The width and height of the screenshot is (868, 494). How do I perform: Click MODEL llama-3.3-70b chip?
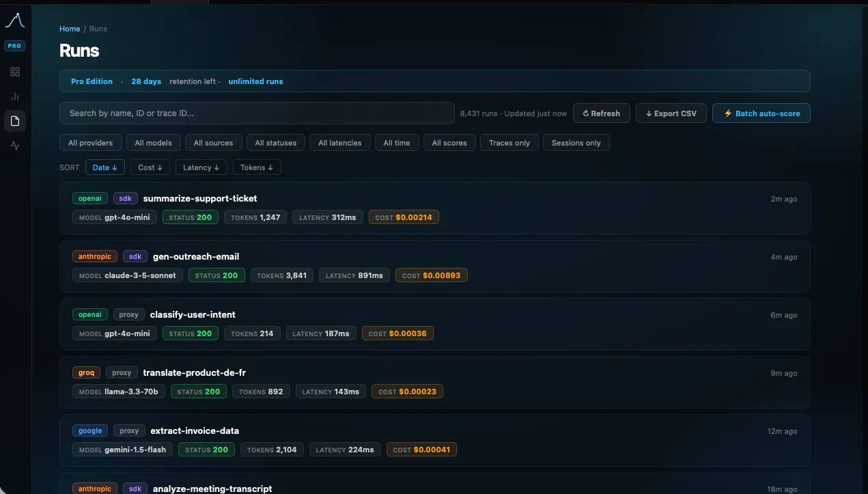point(119,392)
